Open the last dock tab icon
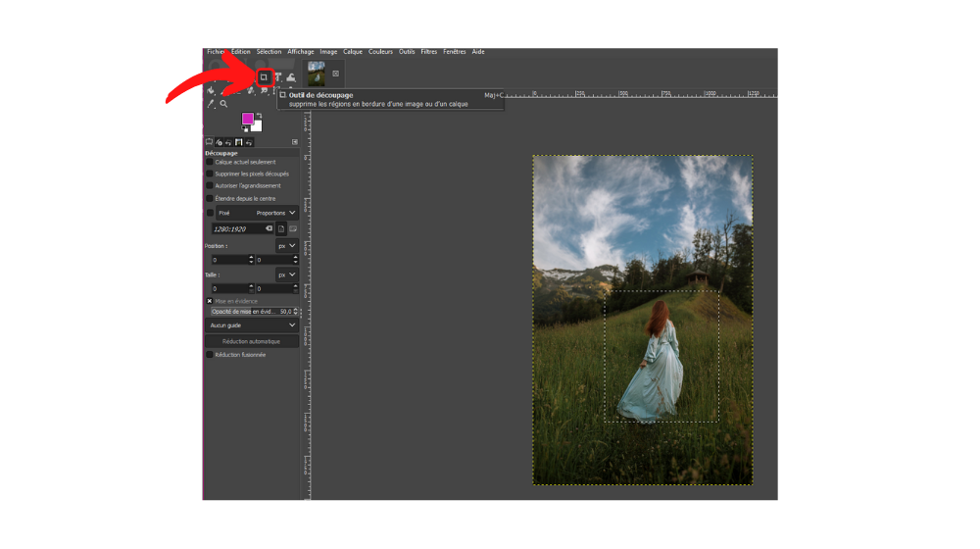980x549 pixels. [249, 142]
